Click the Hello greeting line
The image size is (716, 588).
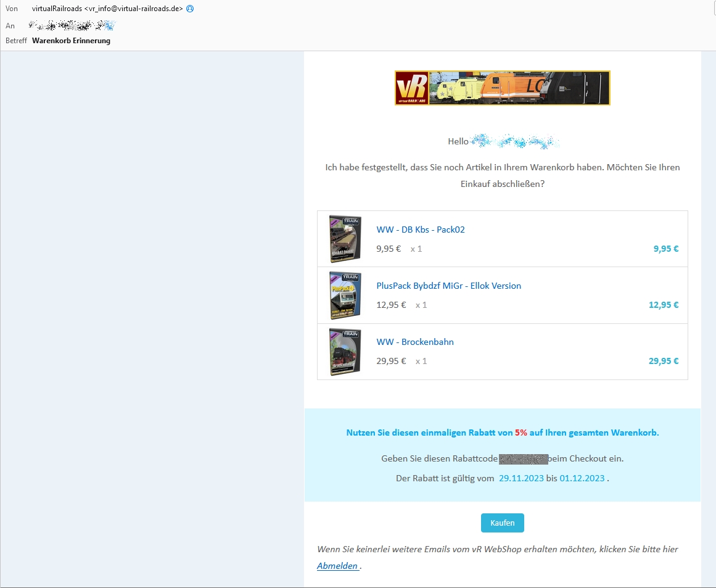pyautogui.click(x=503, y=142)
